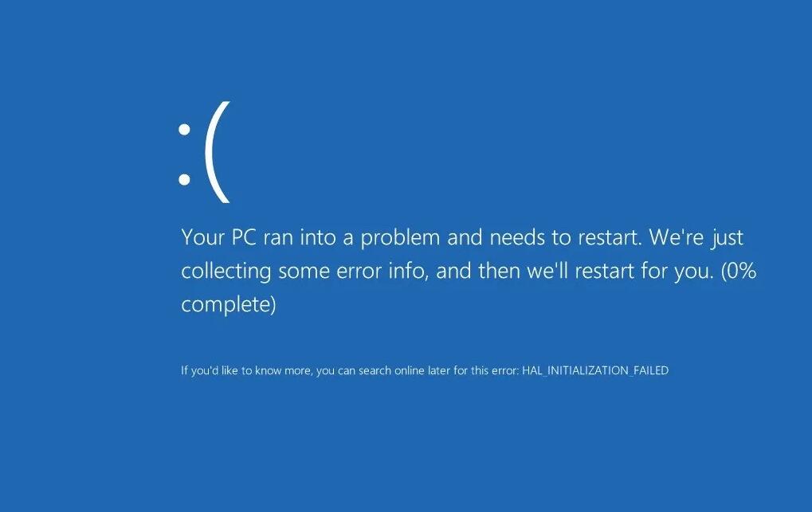Click the word 'collecting' on second line

[x=226, y=271]
